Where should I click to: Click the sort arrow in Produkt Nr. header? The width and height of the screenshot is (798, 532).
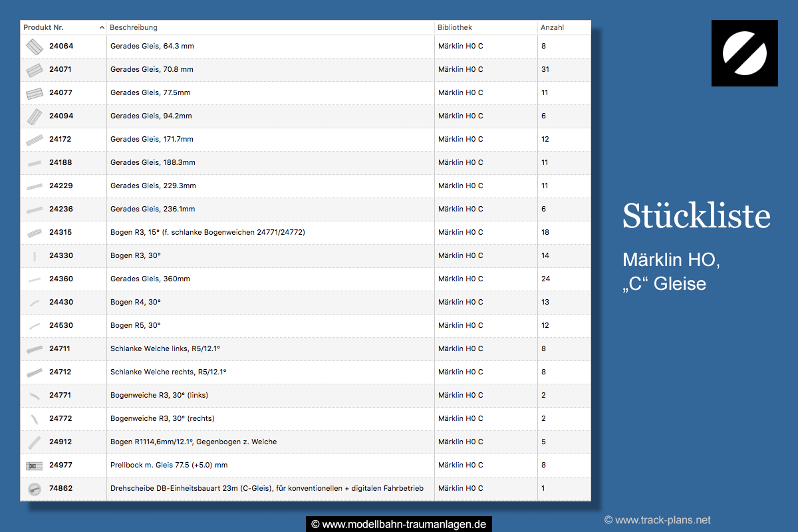(x=102, y=27)
